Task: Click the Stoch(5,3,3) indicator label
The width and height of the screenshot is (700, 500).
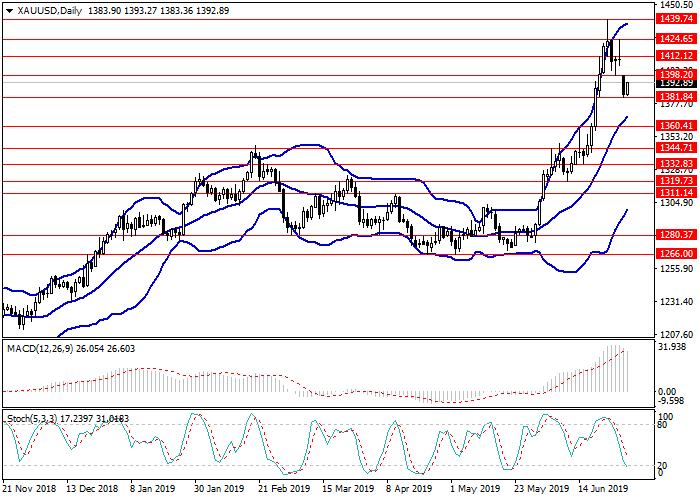Action: tap(30, 415)
